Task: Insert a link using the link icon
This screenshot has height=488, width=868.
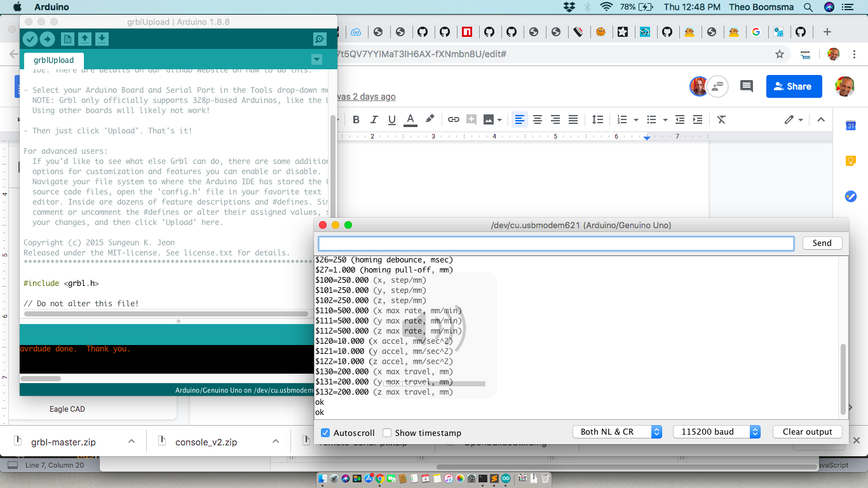Action: coord(453,119)
